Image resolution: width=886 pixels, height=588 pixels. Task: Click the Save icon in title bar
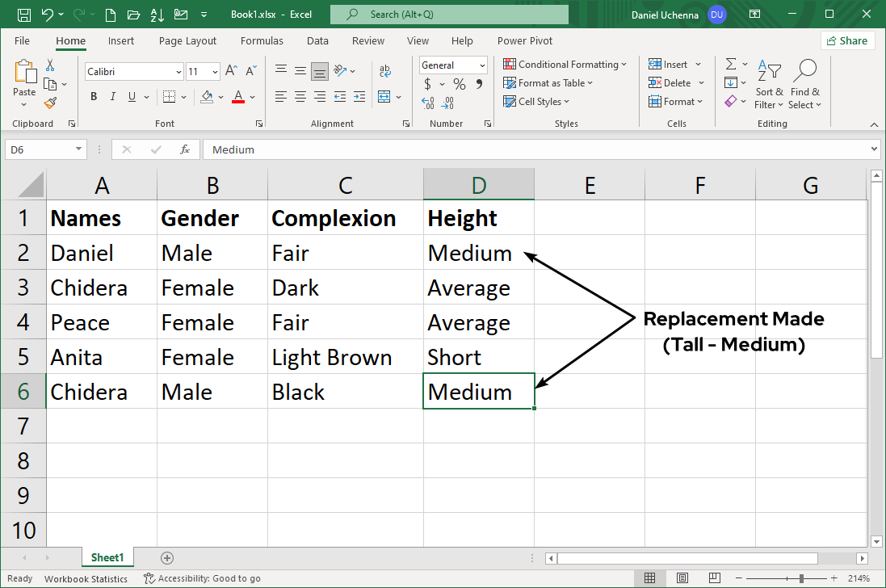coord(23,15)
